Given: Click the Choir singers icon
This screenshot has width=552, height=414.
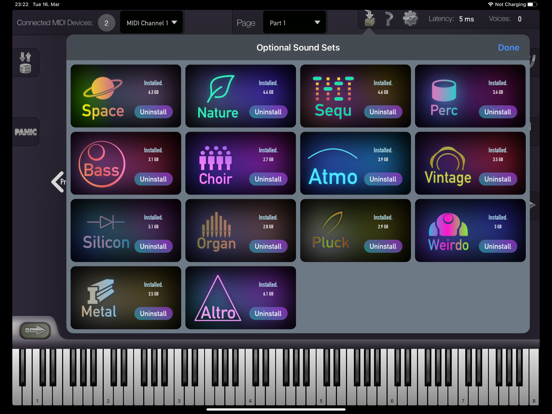Looking at the screenshot, I should click(215, 158).
